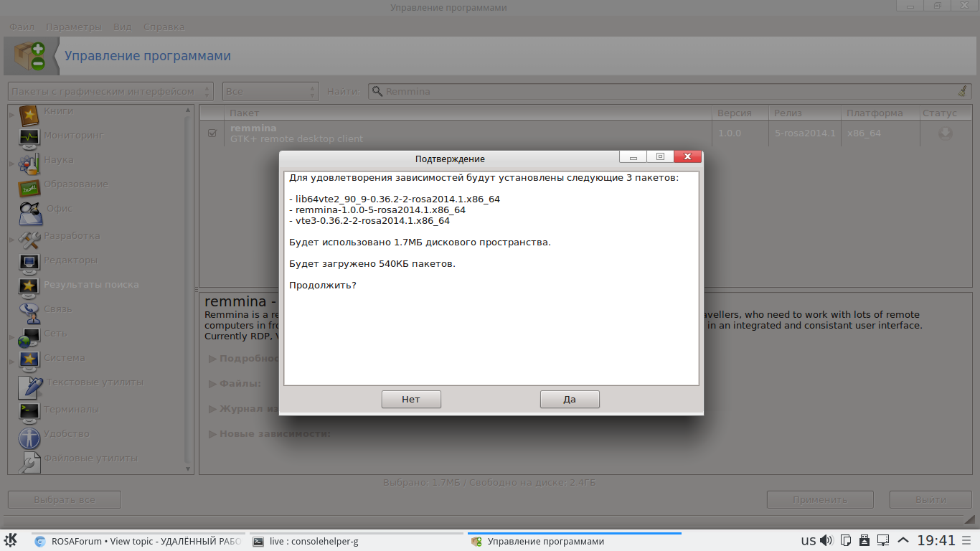Viewport: 980px width, 551px height.
Task: Open the Вид menu
Action: [123, 27]
